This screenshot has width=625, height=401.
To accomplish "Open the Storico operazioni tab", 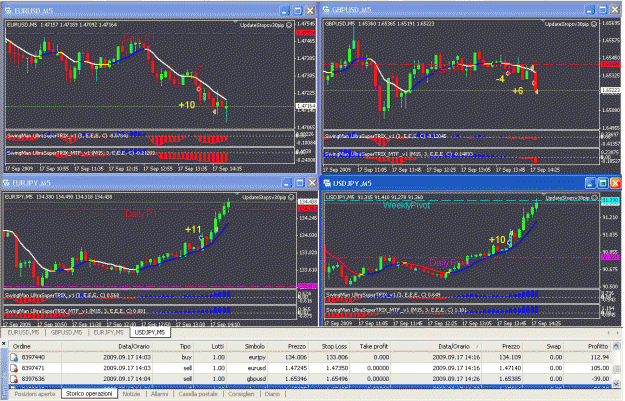I will pyautogui.click(x=89, y=394).
